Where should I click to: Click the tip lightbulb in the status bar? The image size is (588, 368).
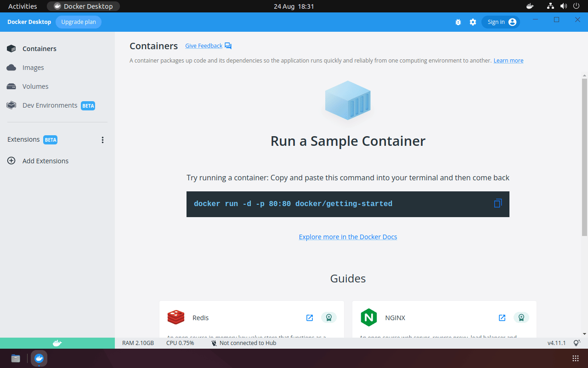(576, 343)
